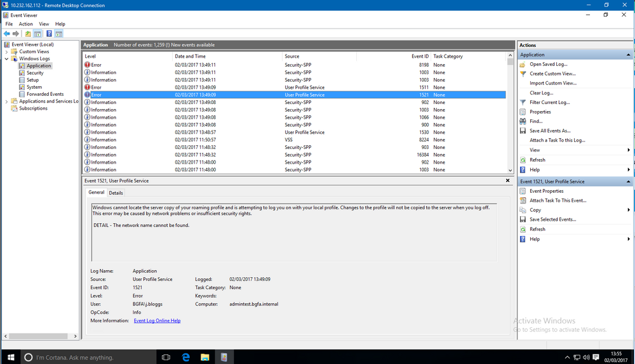Click the Properties icon in Actions pane
Image resolution: width=635 pixels, height=364 pixels.
click(523, 112)
